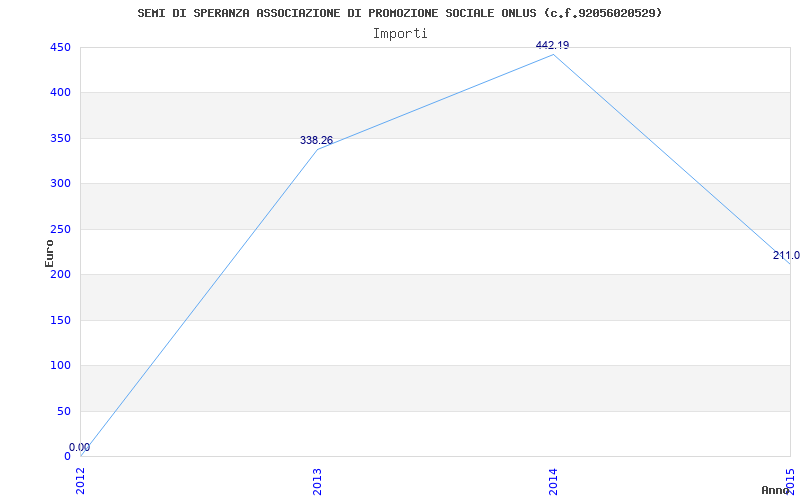The width and height of the screenshot is (800, 500).
Task: Click the 200 y-axis tick label
Action: [x=60, y=274]
